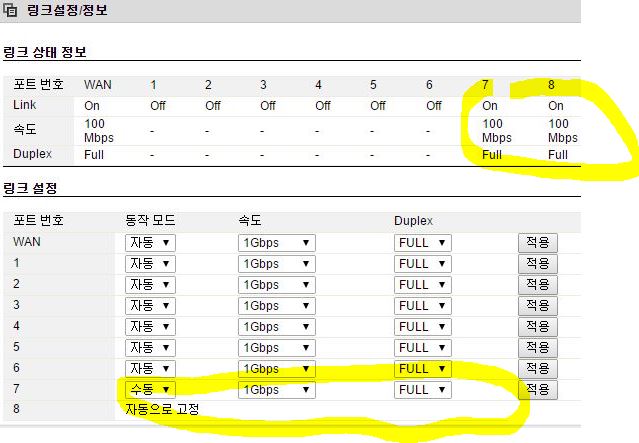Click port 7 Link On status
Image resolution: width=639 pixels, height=443 pixels.
(x=490, y=106)
